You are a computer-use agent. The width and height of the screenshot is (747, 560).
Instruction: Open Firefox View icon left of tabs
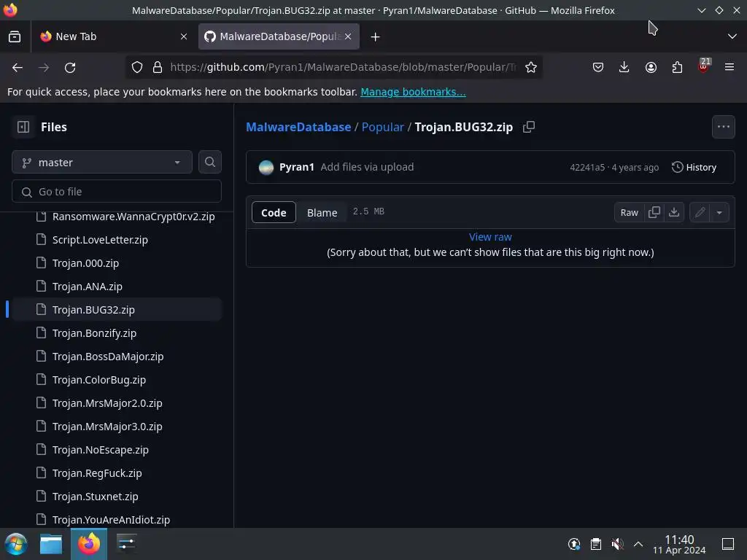[x=15, y=36]
